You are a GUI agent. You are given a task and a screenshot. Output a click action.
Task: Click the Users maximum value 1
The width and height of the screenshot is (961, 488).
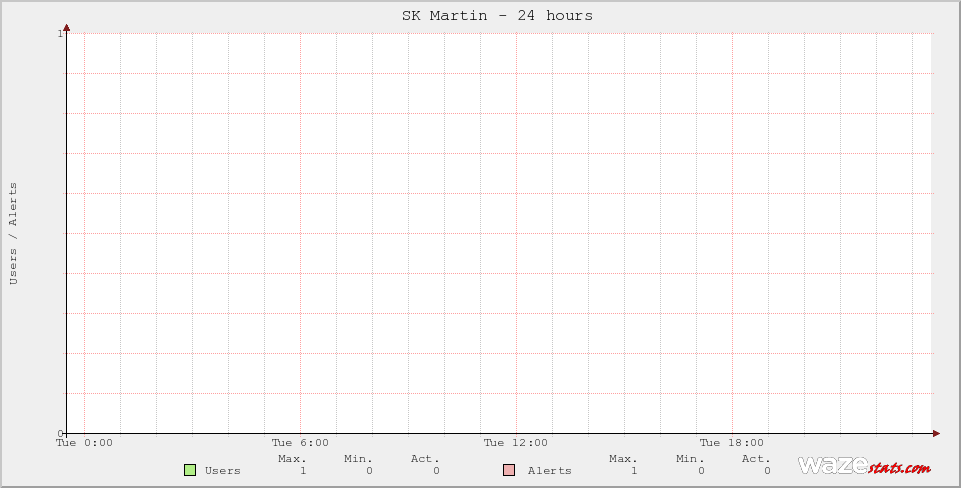click(303, 471)
